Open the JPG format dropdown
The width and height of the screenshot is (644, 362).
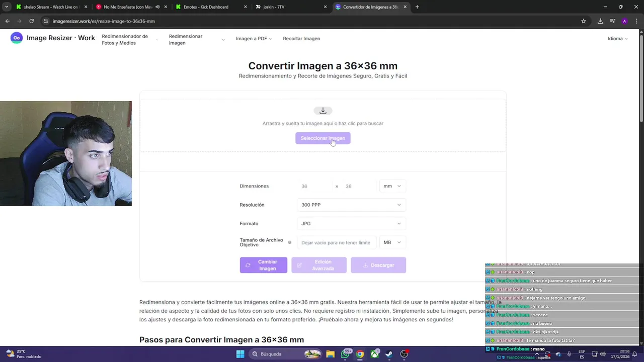pyautogui.click(x=351, y=223)
